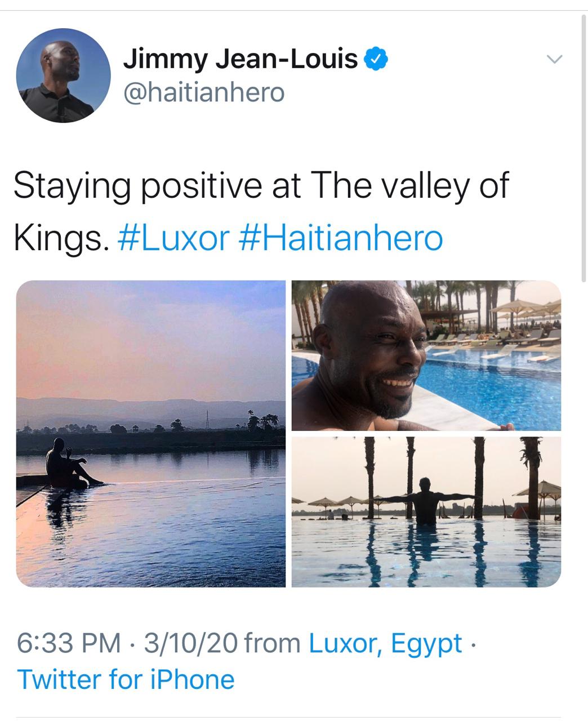Open the Jimmy Jean-Louis display name
The height and width of the screenshot is (721, 588).
pos(240,59)
